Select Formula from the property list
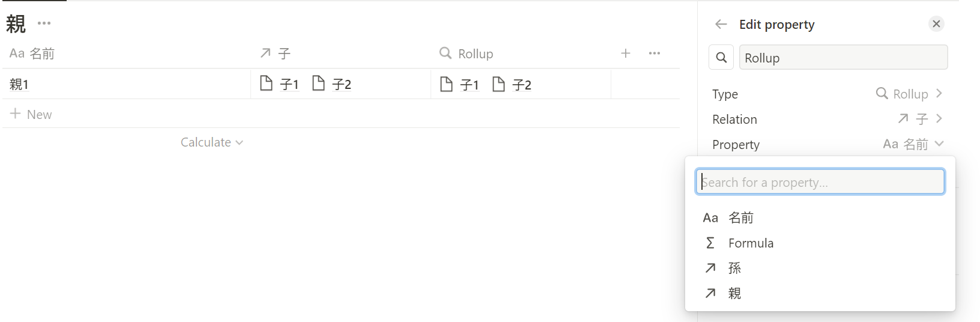This screenshot has width=980, height=322. [x=751, y=243]
